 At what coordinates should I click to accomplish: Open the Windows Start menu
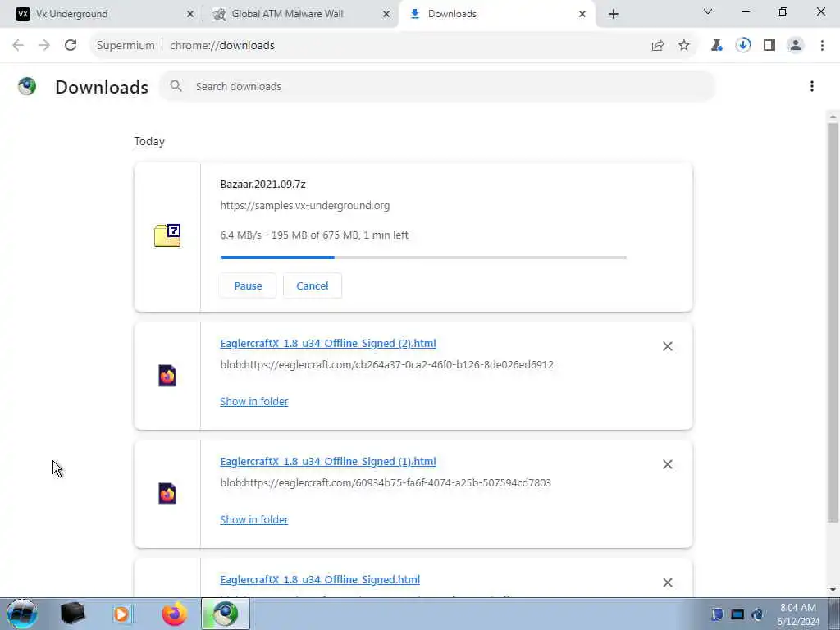point(22,614)
